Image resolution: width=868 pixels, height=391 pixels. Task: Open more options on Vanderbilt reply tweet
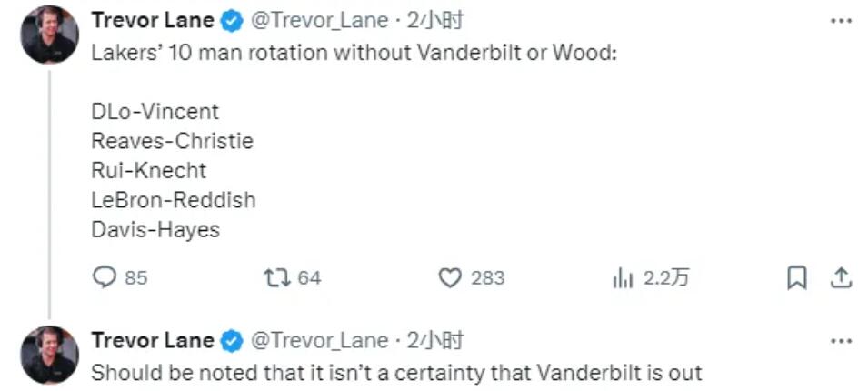842,340
